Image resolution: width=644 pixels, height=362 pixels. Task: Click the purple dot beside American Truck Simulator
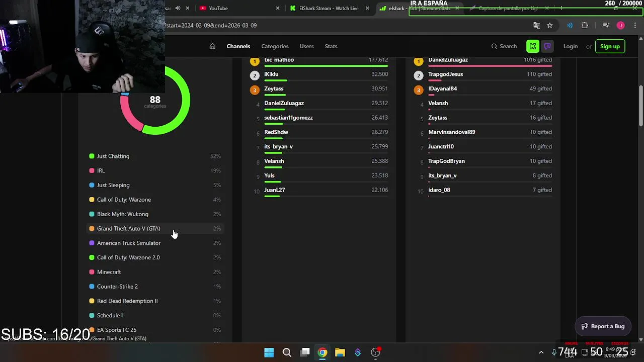pos(92,243)
